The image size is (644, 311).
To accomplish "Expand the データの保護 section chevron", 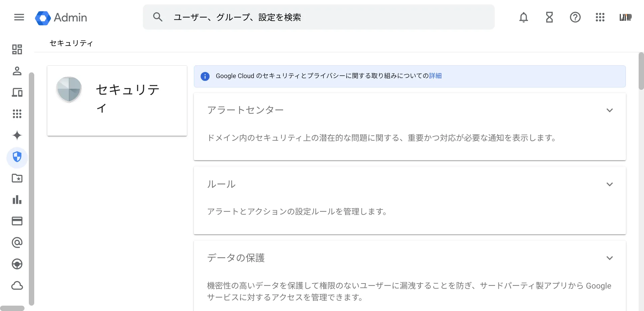I will pyautogui.click(x=609, y=258).
